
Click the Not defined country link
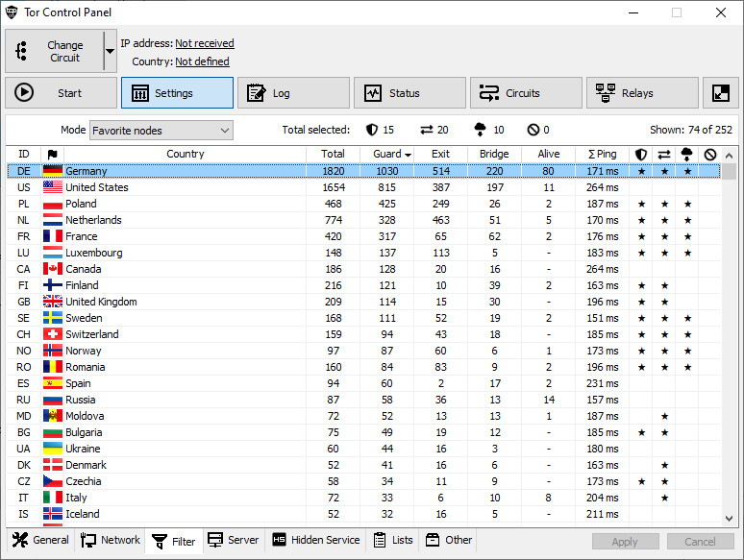(x=202, y=61)
